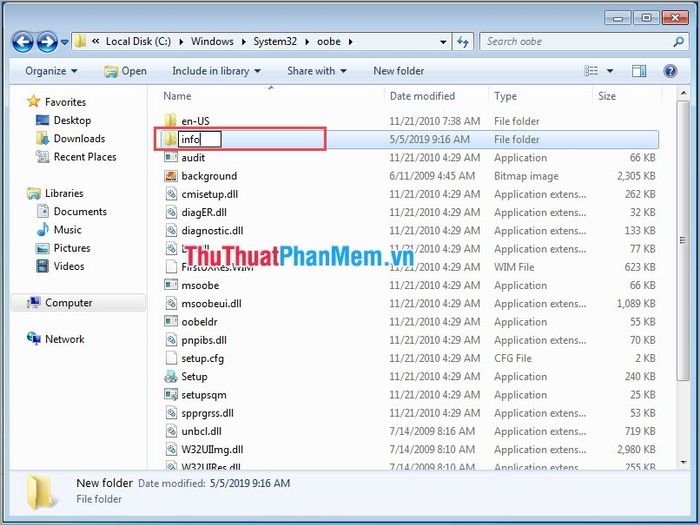
Task: Click the Search oobe input field
Action: [x=576, y=42]
